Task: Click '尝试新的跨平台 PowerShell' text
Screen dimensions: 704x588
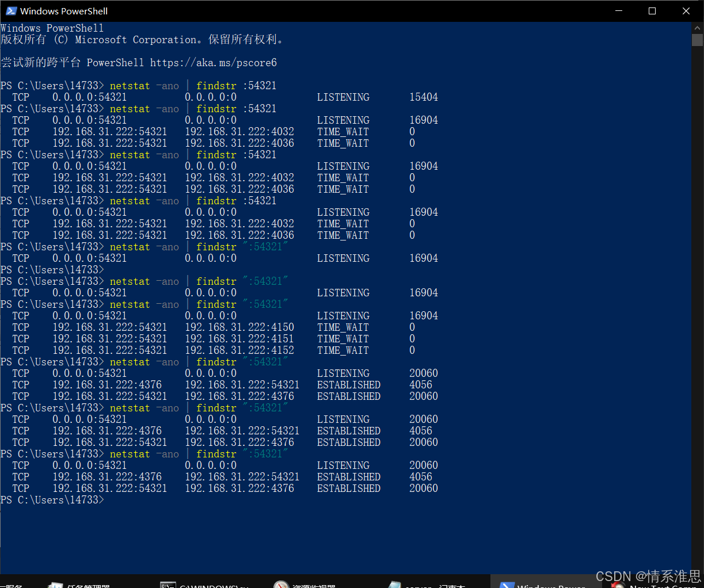Action: pos(73,63)
